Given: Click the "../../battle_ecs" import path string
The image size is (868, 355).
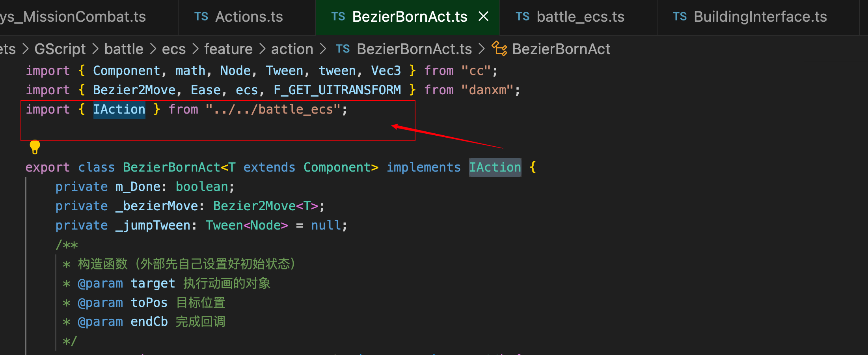Looking at the screenshot, I should pos(273,109).
